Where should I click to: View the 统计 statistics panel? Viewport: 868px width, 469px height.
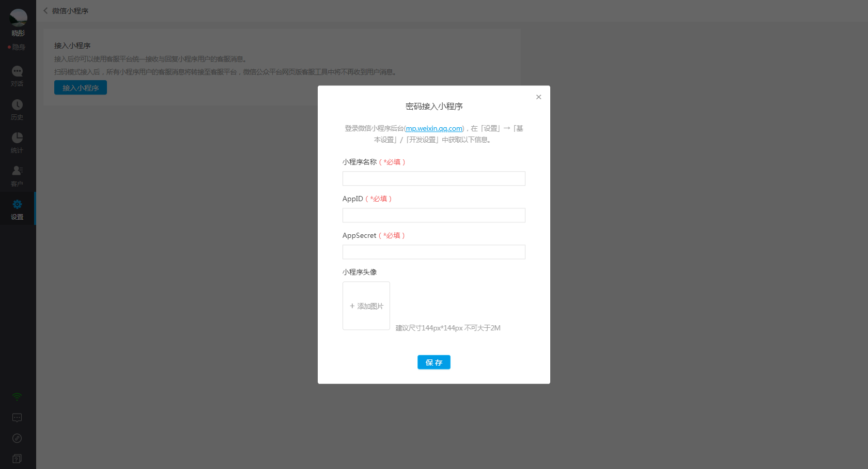tap(17, 142)
